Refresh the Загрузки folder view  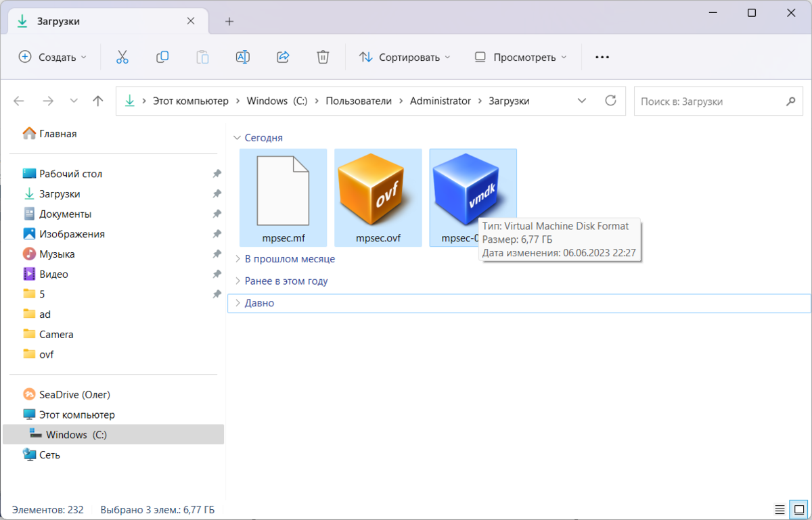610,100
